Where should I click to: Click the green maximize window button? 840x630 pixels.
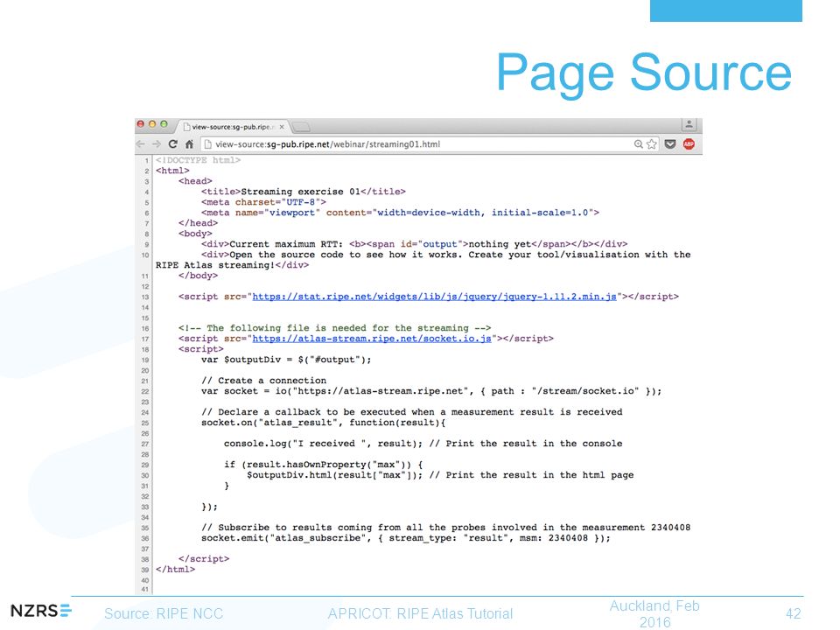tap(164, 124)
